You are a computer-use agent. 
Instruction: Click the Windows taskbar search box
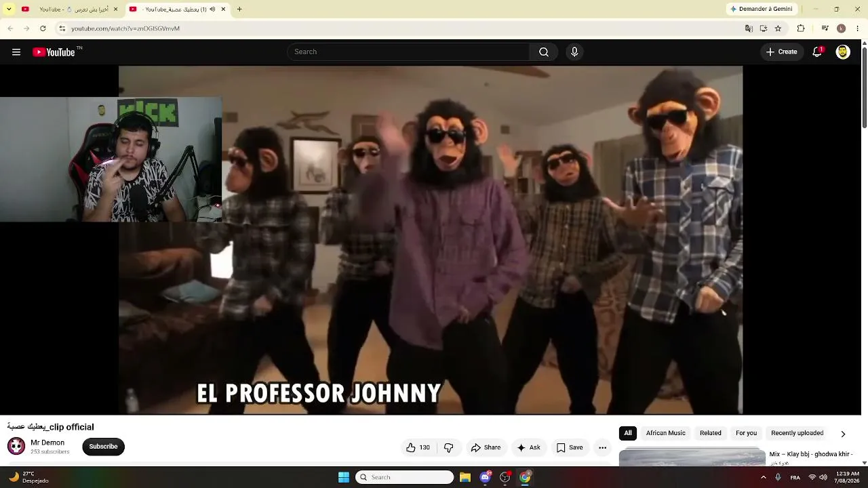click(404, 477)
